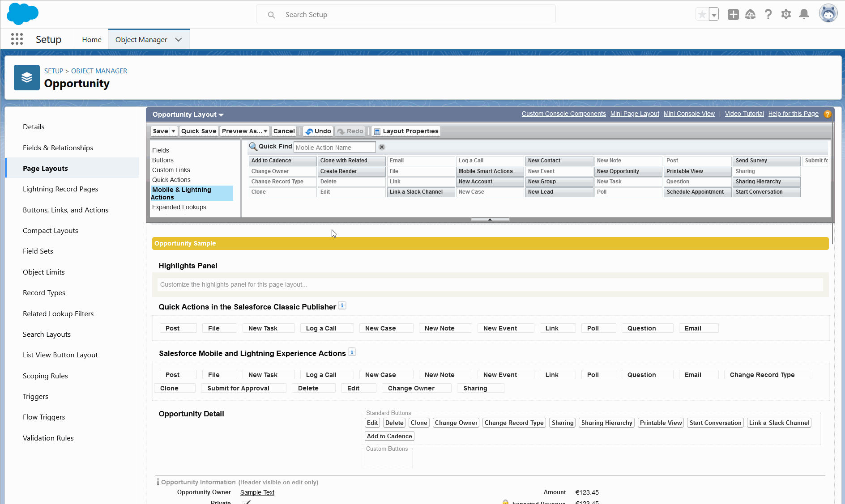Click the orange help icon for this page
The width and height of the screenshot is (845, 504).
click(828, 114)
